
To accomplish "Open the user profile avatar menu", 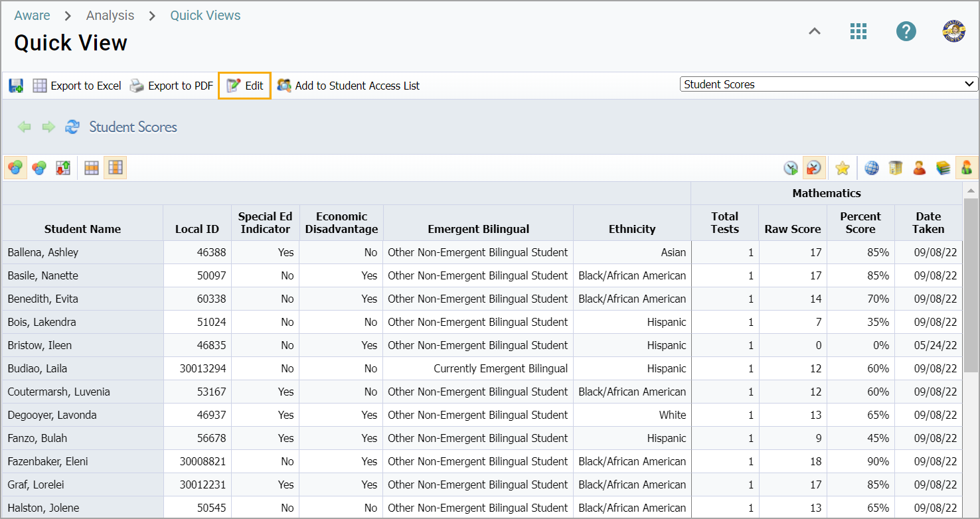I will (953, 31).
